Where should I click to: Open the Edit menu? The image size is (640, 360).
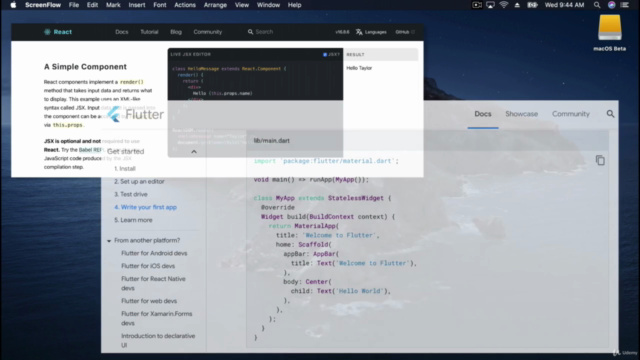click(x=92, y=5)
